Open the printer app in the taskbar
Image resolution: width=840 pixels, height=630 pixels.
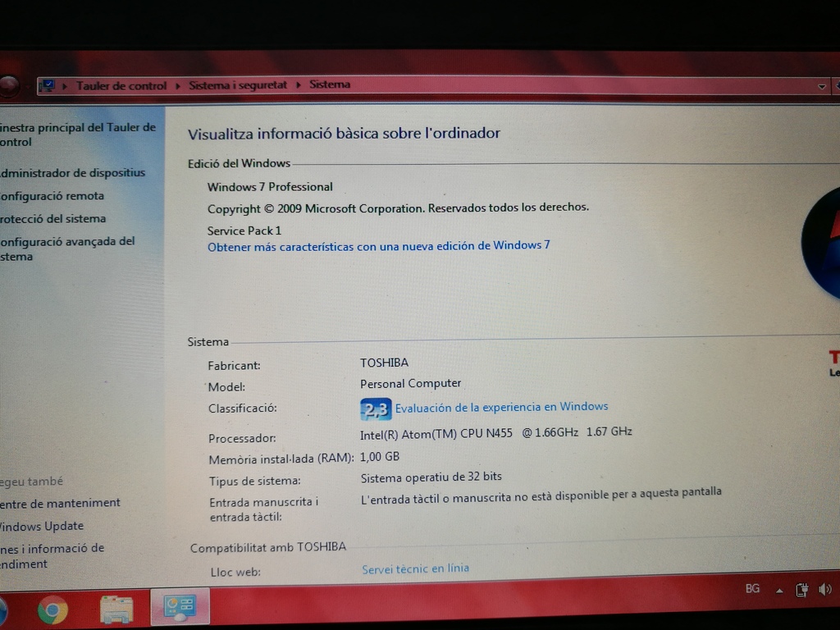(116, 609)
